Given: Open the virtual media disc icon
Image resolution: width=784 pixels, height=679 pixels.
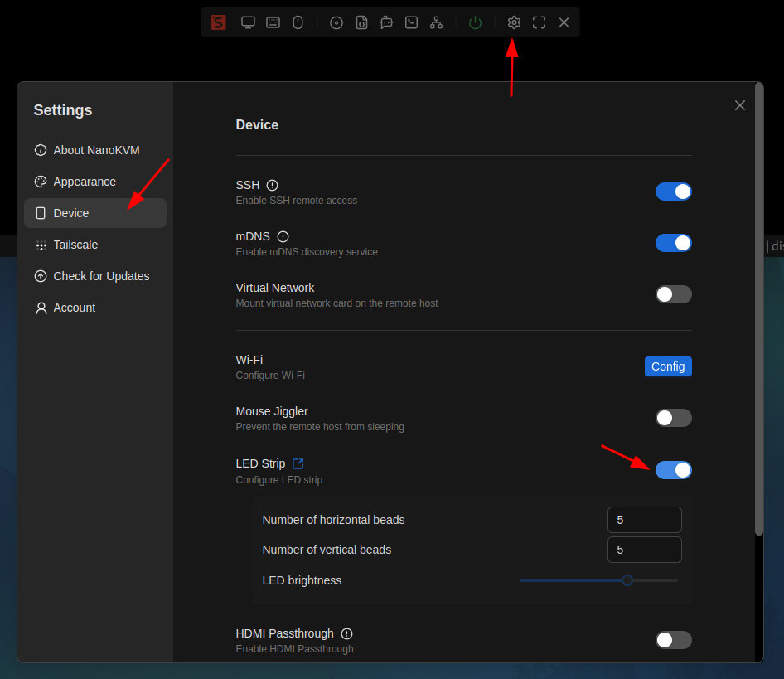Looking at the screenshot, I should 336,22.
